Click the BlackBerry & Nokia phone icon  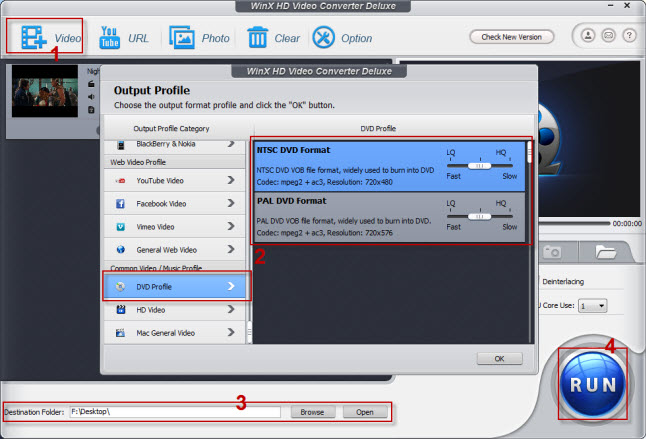(x=121, y=145)
